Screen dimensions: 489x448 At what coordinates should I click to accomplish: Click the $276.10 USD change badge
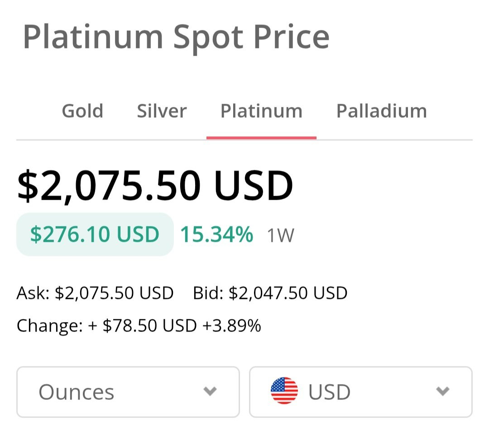(x=95, y=235)
